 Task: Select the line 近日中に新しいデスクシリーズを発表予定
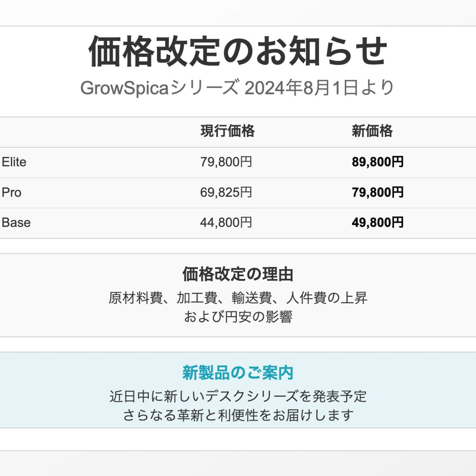238,396
